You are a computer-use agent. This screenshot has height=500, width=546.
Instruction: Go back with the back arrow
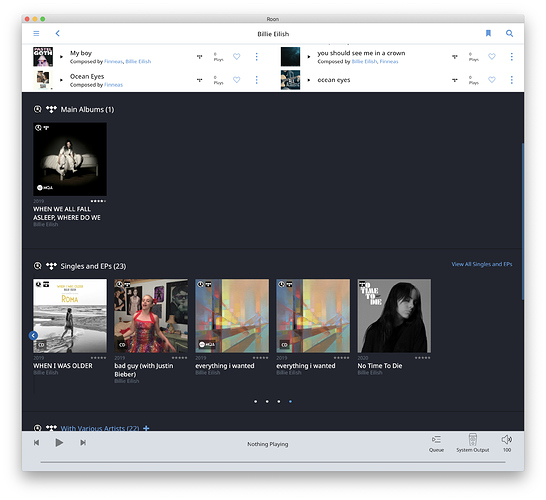58,33
